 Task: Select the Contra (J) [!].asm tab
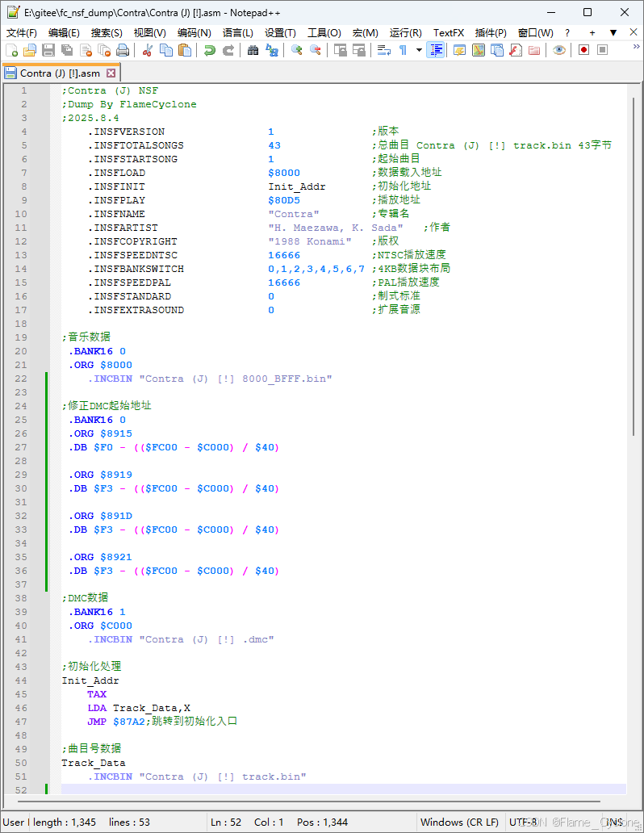pos(60,73)
